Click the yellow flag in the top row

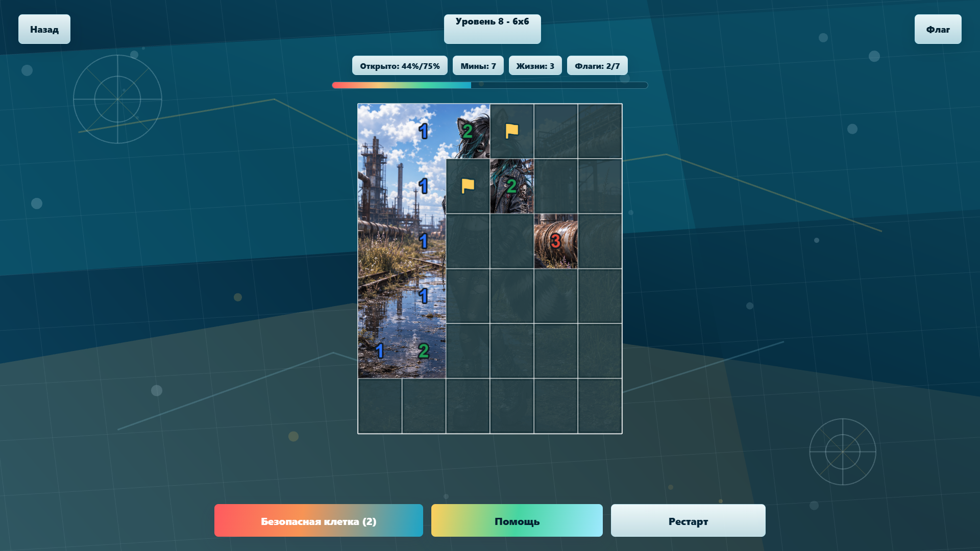(x=512, y=131)
